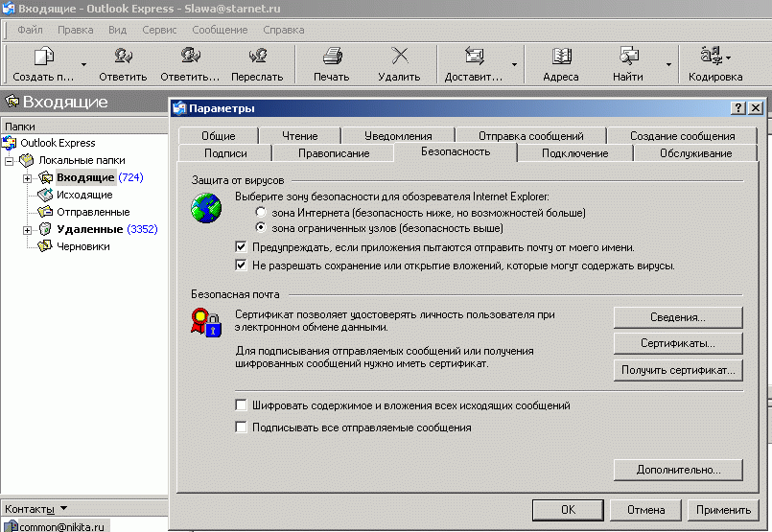Select the Outlook Express root icon in folder tree
The height and width of the screenshot is (532, 772).
[x=10, y=143]
